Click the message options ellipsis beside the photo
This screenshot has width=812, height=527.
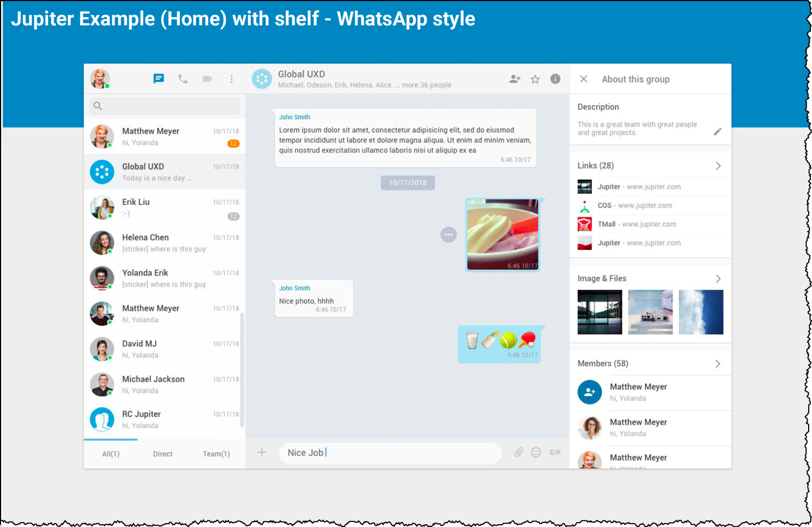click(448, 234)
